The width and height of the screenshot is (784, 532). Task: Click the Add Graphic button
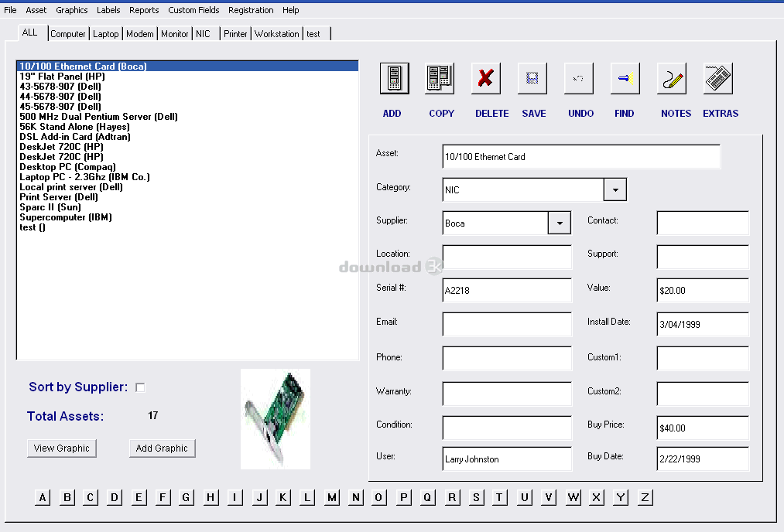click(162, 448)
